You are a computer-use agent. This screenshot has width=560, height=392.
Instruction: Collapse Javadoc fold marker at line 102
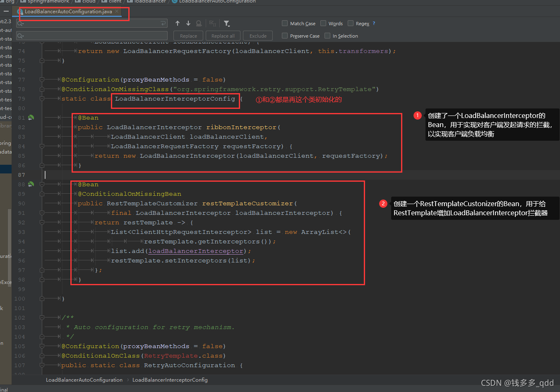[42, 317]
